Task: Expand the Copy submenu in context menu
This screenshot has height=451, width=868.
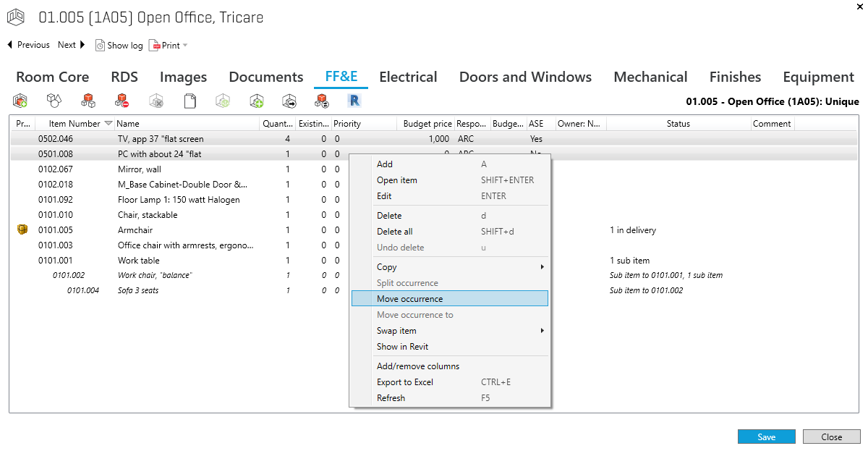Action: coord(449,267)
